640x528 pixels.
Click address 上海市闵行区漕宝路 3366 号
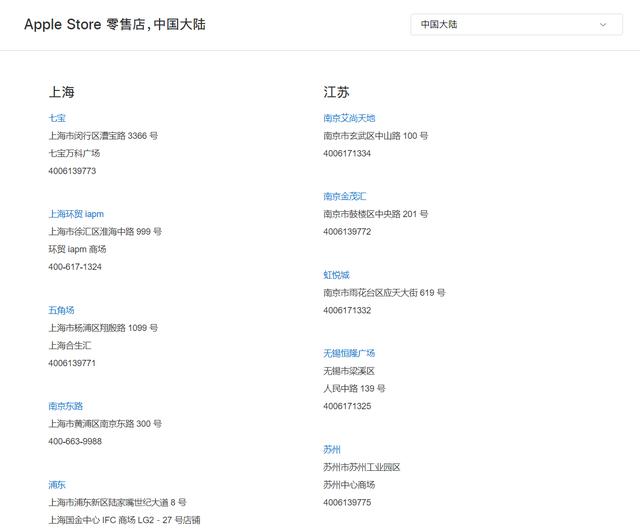(103, 136)
